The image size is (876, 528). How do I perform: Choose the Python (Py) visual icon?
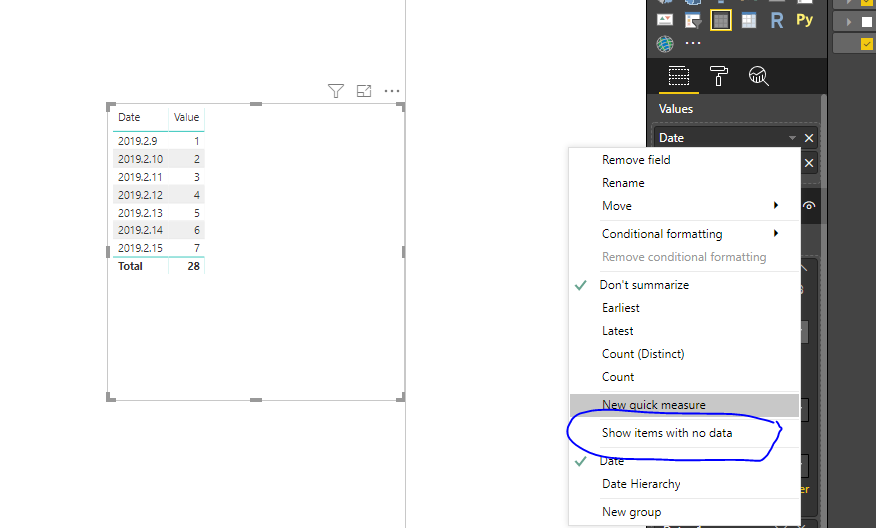[804, 20]
